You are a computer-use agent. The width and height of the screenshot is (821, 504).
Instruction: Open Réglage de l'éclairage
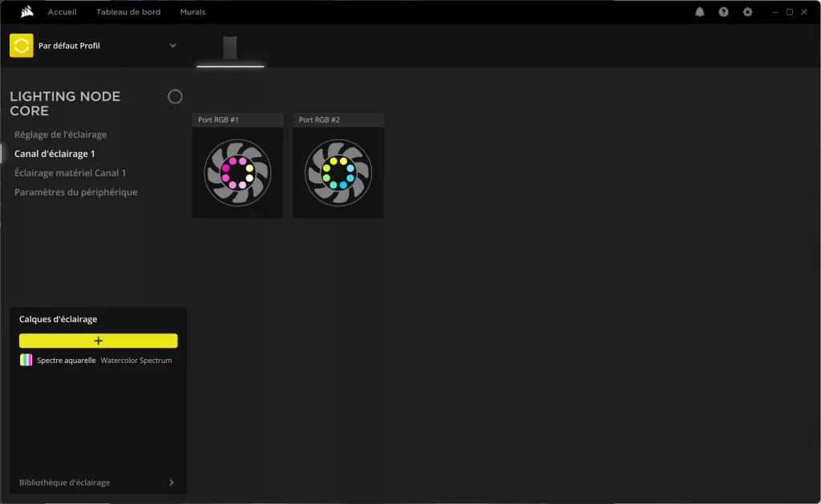pyautogui.click(x=61, y=135)
